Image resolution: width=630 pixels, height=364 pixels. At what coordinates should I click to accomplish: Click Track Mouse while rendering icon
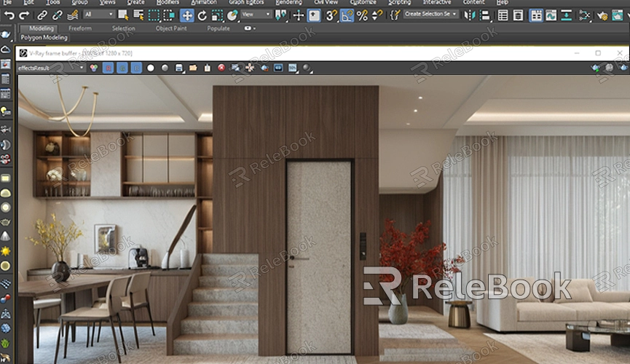click(x=250, y=68)
